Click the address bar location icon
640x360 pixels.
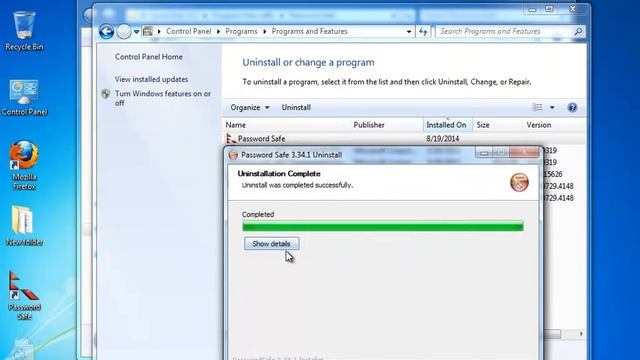[x=148, y=31]
